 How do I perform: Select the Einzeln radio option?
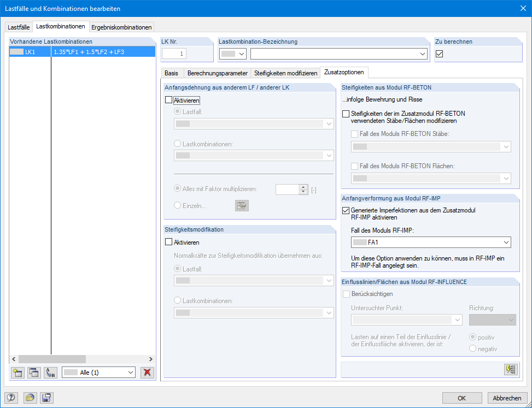pos(178,205)
